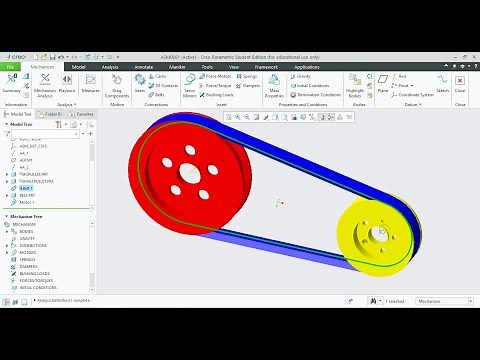
Task: Activate Drag Components
Action: tap(117, 86)
